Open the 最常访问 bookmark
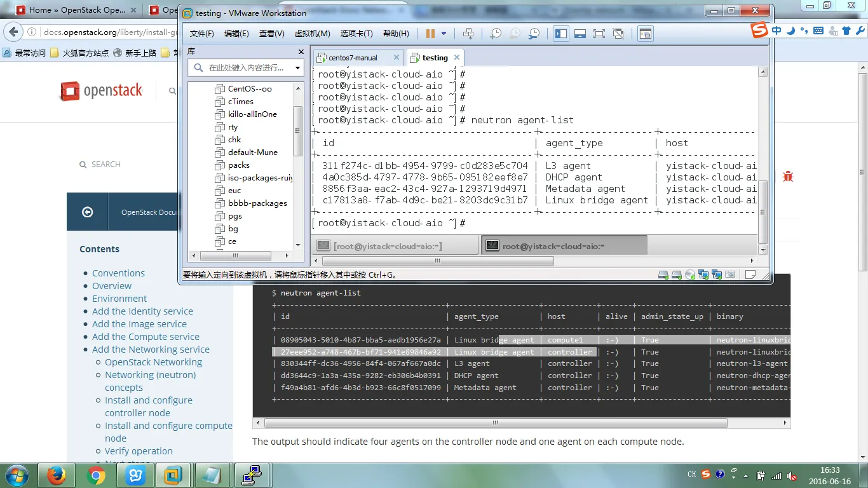Image resolution: width=868 pixels, height=488 pixels. coord(25,53)
